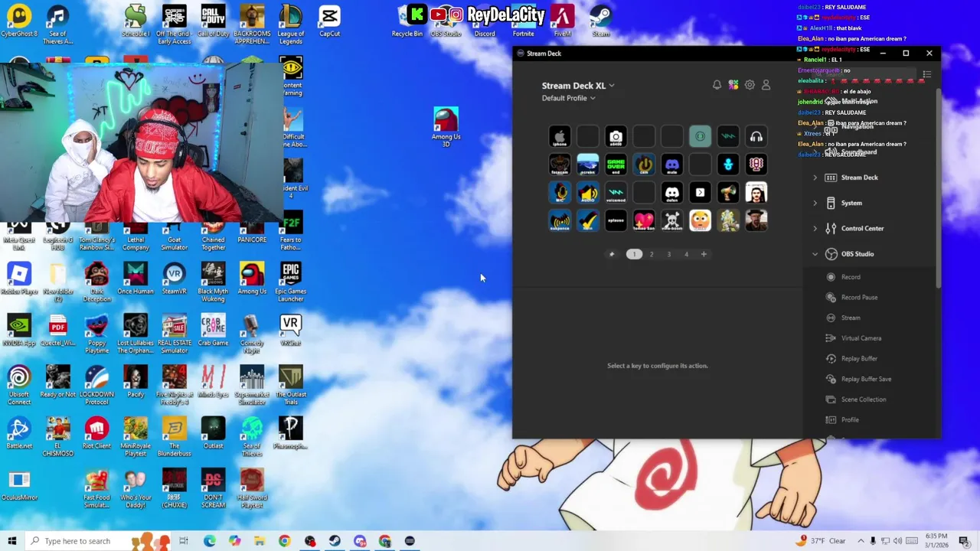
Task: Select the headphones key in top row
Action: pos(756,137)
